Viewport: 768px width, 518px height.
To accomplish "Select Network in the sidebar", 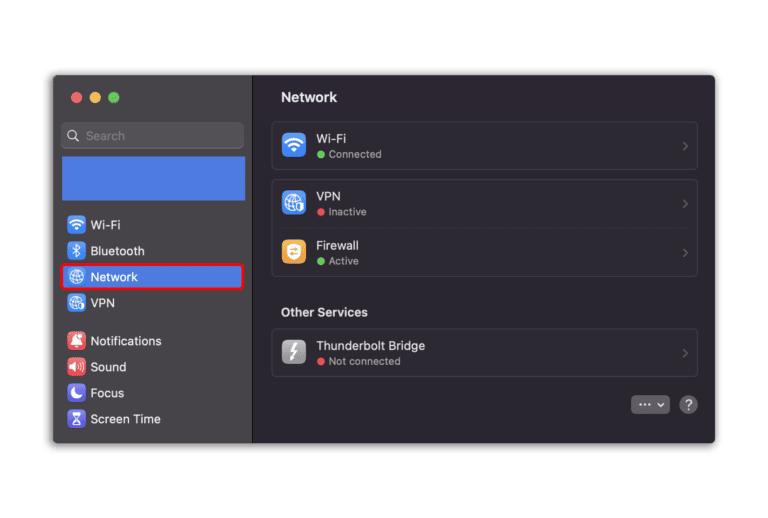I will 152,277.
